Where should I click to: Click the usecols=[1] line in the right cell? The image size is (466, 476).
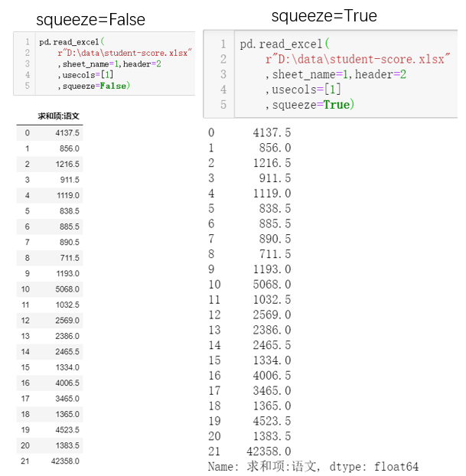point(303,90)
